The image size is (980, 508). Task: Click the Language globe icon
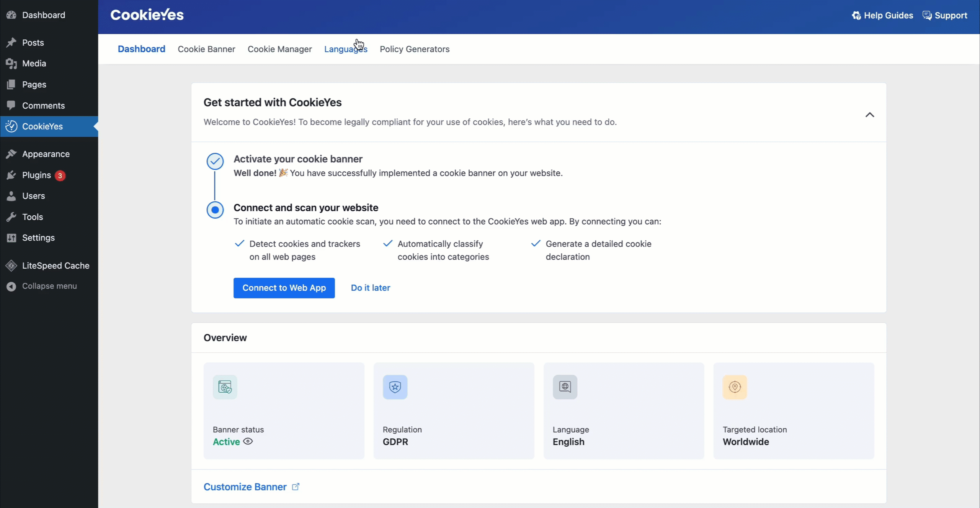[x=565, y=387]
